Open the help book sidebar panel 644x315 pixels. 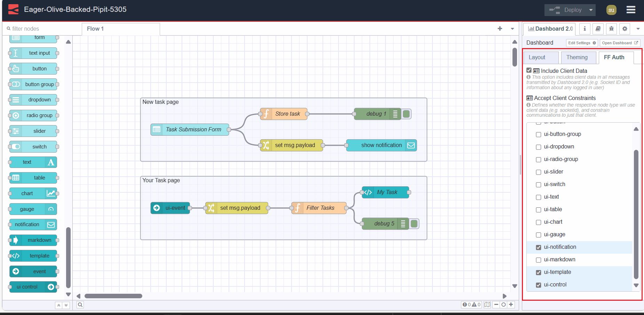click(x=598, y=29)
